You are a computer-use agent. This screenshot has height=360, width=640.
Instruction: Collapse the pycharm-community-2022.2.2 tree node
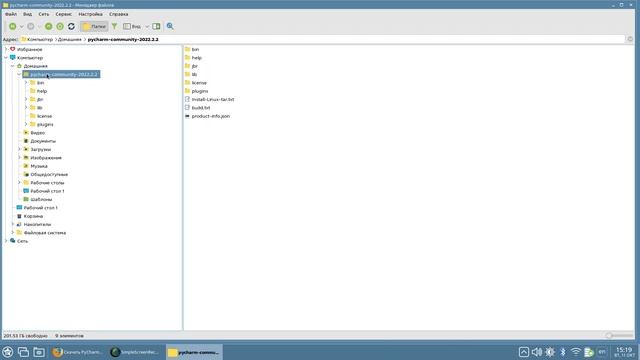(x=19, y=74)
